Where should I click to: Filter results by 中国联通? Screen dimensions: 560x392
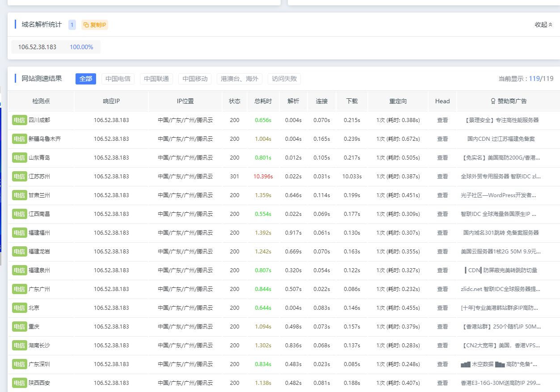click(x=156, y=79)
